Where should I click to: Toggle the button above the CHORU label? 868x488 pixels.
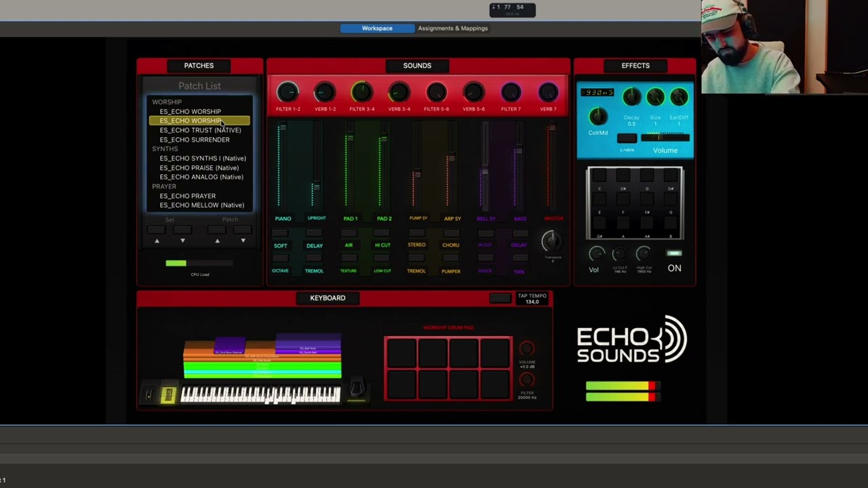(451, 233)
